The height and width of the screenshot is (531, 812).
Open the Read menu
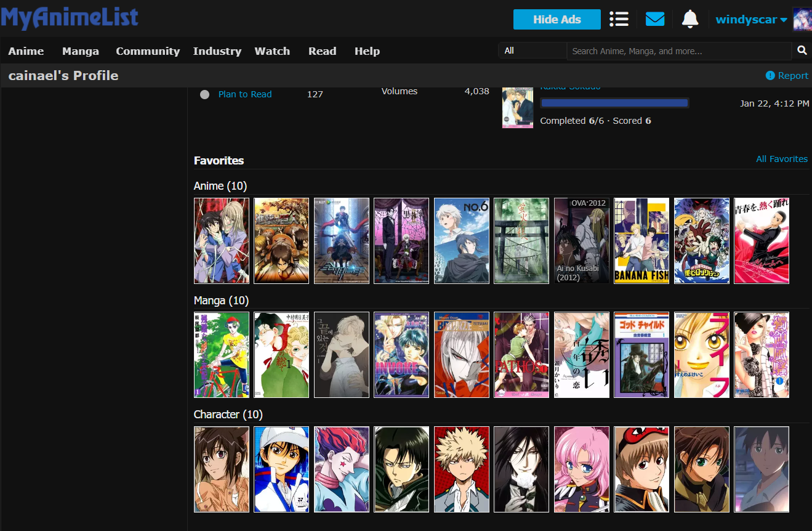click(323, 51)
